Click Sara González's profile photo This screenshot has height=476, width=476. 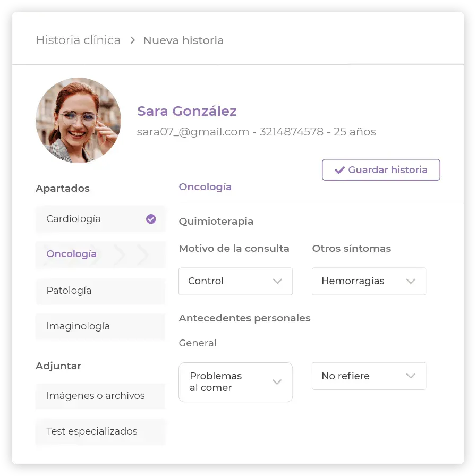point(78,120)
